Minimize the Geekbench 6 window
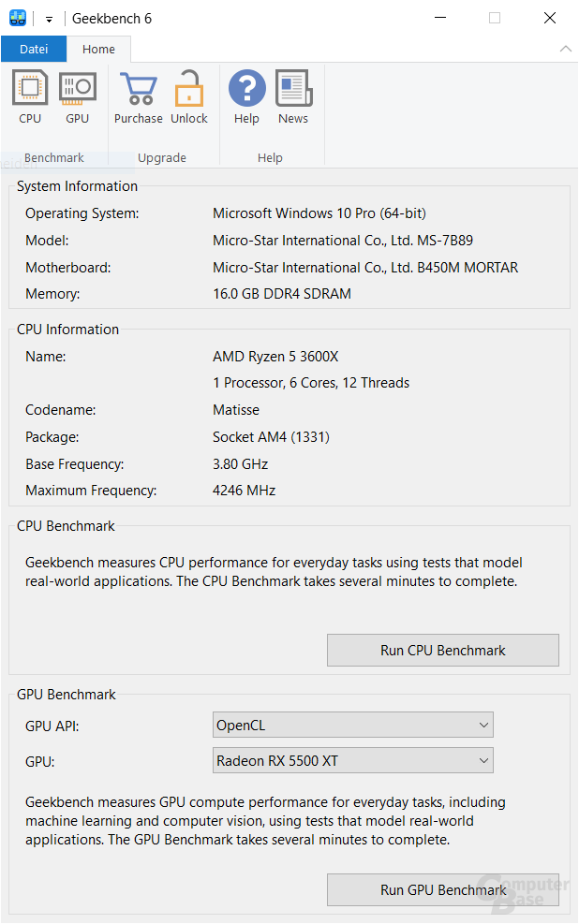 click(x=439, y=19)
